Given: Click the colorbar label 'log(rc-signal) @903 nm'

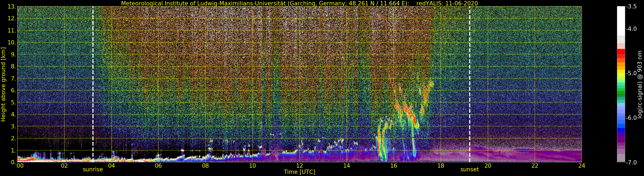Looking at the screenshot, I should click(640, 84).
